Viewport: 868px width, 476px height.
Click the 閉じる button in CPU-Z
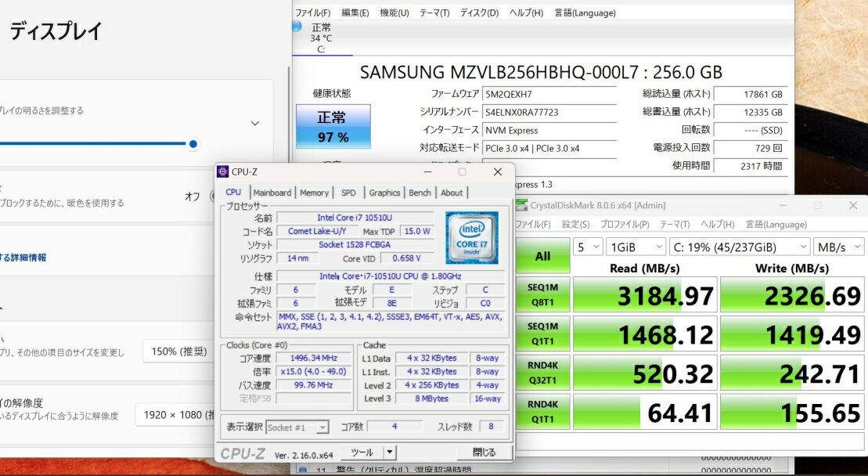click(x=484, y=453)
